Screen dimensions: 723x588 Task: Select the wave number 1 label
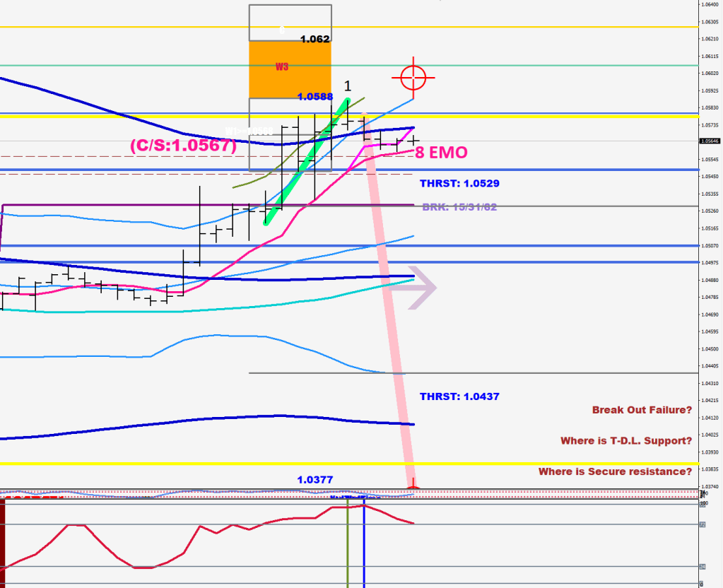[348, 86]
